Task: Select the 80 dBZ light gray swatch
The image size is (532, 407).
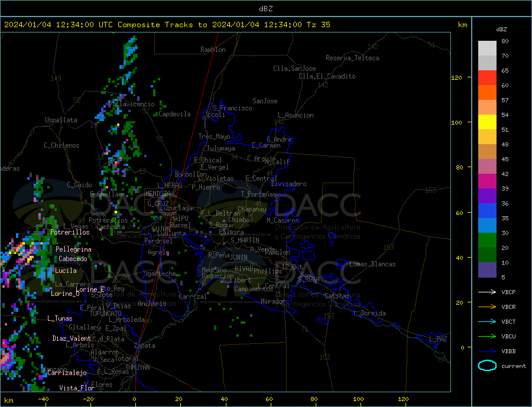Action: click(x=487, y=48)
